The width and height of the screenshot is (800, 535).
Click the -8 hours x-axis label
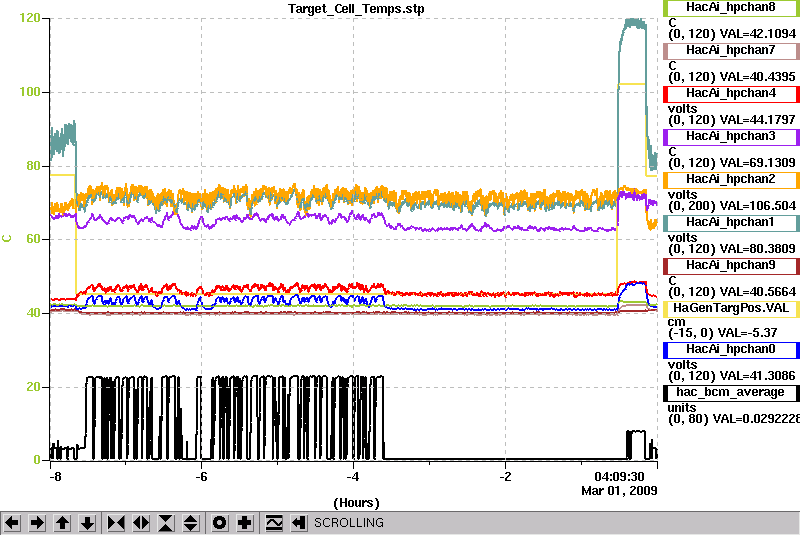pos(55,477)
